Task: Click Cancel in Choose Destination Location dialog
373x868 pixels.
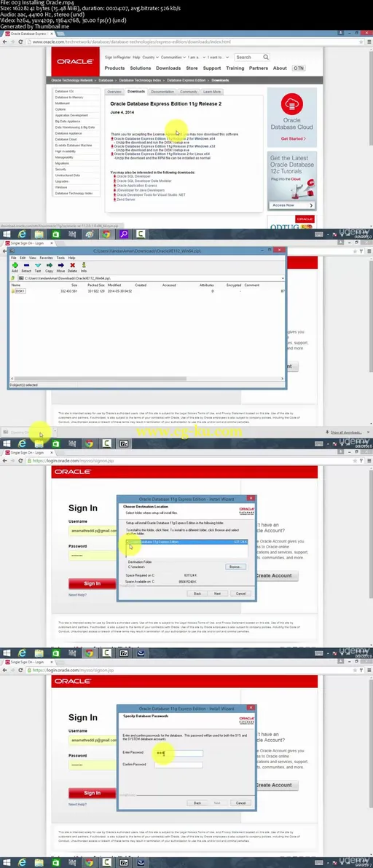Action: click(240, 593)
